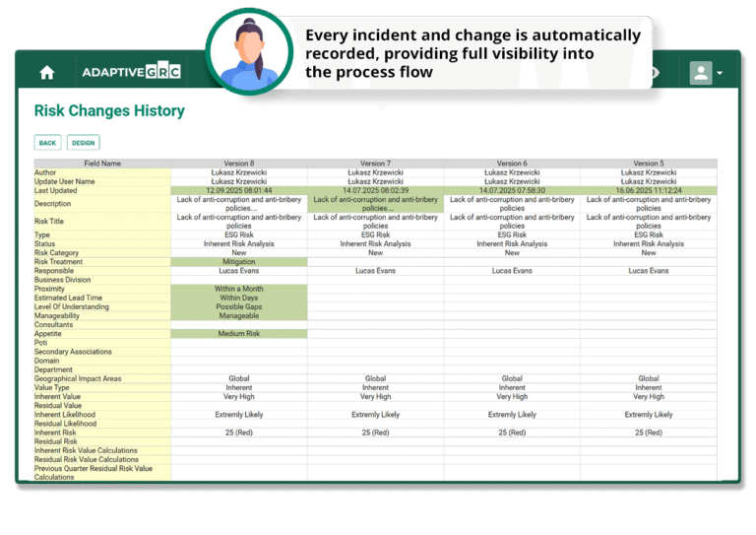Select the Medium Risk cell

click(238, 334)
